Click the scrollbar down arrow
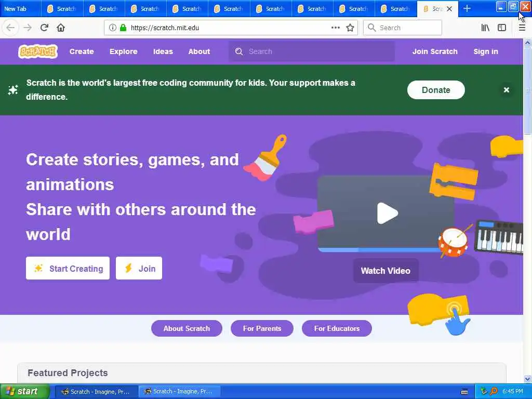The image size is (532, 399). (527, 379)
